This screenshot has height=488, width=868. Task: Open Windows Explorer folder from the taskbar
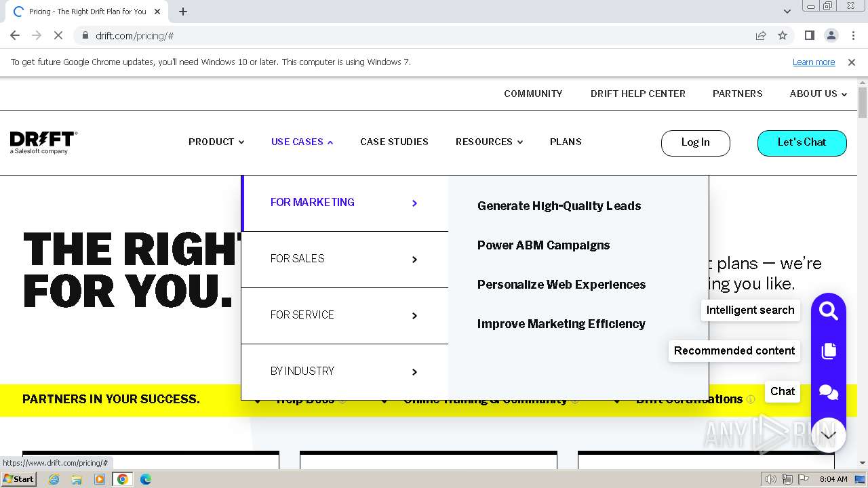click(x=77, y=479)
